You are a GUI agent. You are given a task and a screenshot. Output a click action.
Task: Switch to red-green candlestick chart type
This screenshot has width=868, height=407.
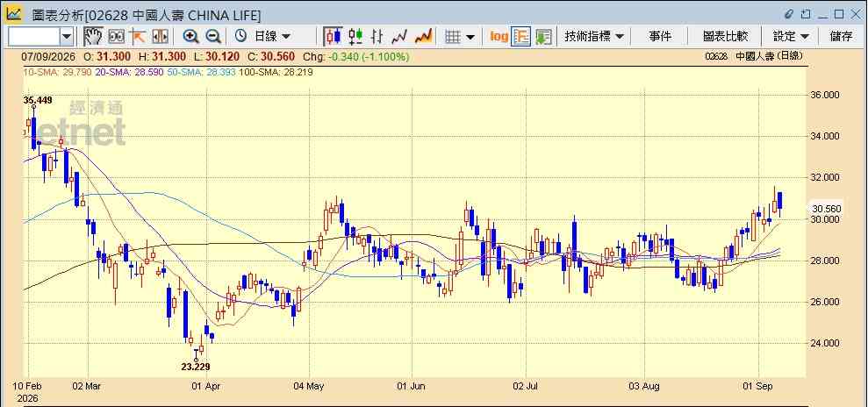click(x=355, y=37)
